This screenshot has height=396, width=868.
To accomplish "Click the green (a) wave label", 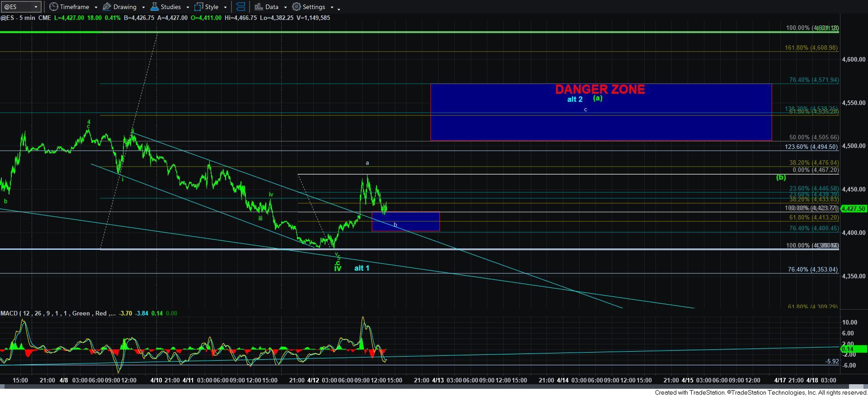I will [x=598, y=98].
